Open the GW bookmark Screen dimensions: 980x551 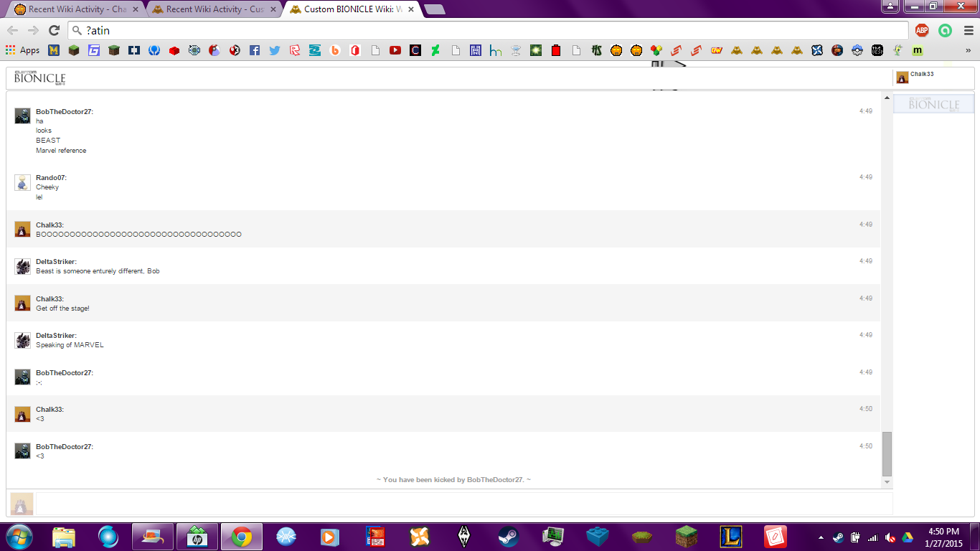click(x=717, y=50)
